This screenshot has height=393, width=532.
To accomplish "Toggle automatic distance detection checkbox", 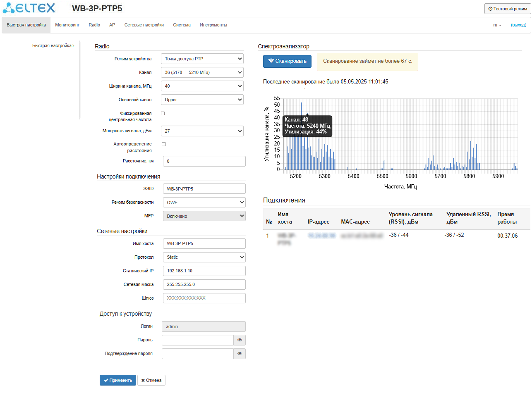I will tap(164, 144).
